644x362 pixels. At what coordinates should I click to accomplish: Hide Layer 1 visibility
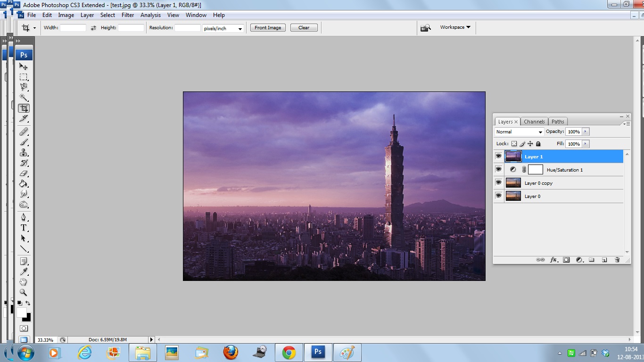pyautogui.click(x=498, y=156)
